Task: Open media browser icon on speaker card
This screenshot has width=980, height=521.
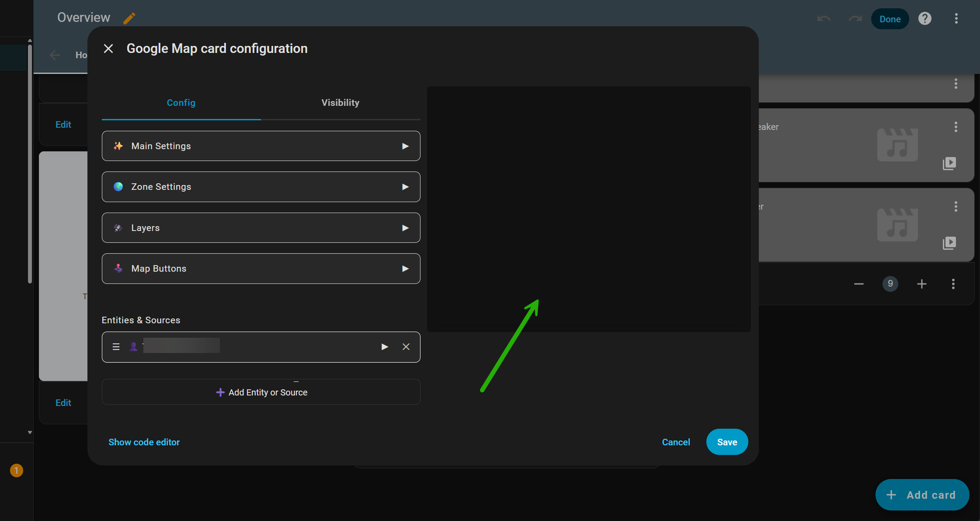Action: coord(949,163)
